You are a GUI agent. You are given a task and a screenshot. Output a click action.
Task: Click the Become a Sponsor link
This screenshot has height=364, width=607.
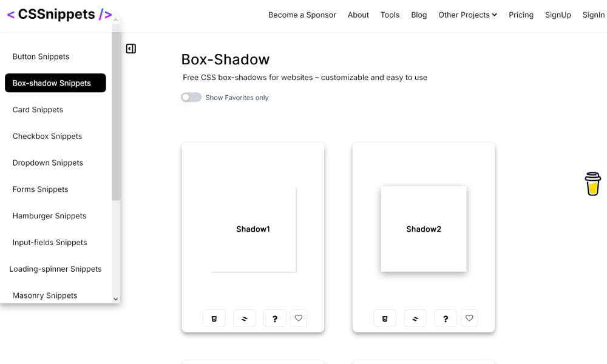302,15
